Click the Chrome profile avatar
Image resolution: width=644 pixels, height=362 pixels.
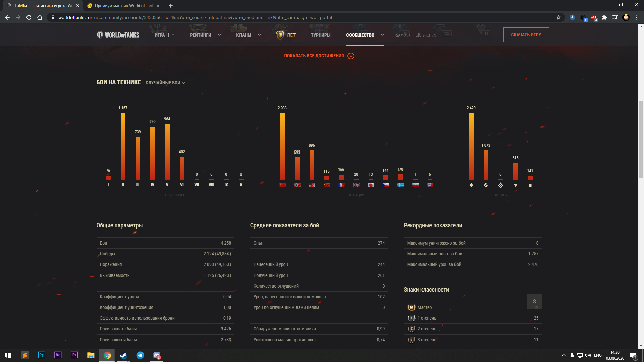tap(626, 17)
